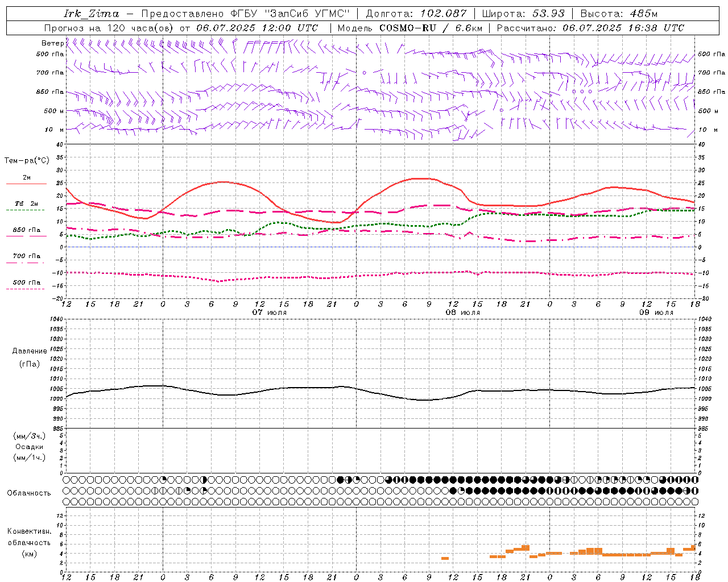Click the (км) unit label of convective cloud
Image resolution: width=728 pixels, height=582 pixels.
[x=29, y=554]
